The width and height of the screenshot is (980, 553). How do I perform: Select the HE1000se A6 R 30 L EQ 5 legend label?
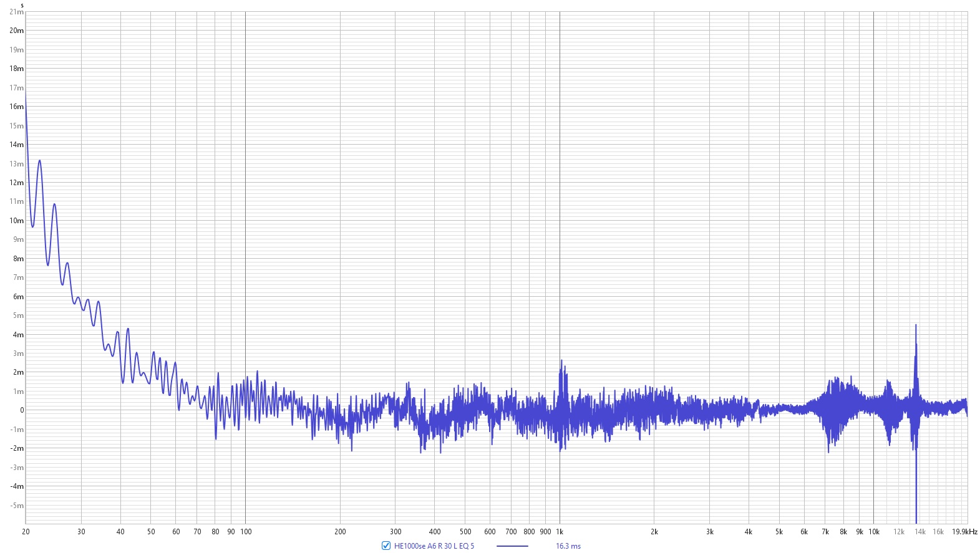click(x=434, y=546)
